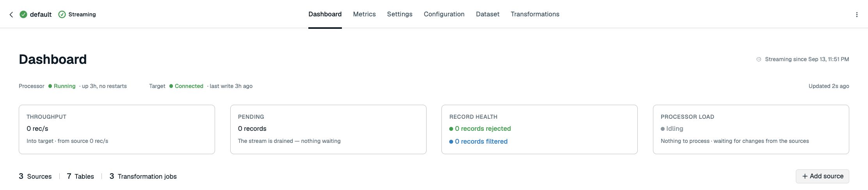Click the green dot beside Running

(x=50, y=86)
